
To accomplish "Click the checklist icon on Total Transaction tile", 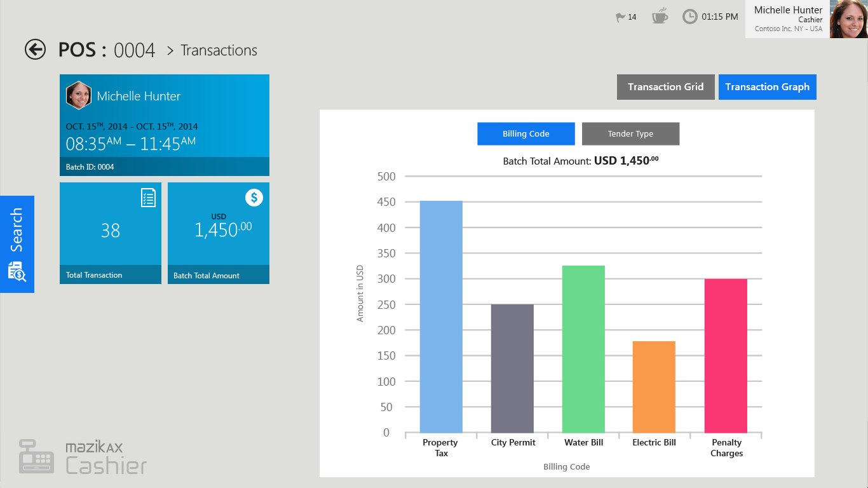I will click(148, 198).
